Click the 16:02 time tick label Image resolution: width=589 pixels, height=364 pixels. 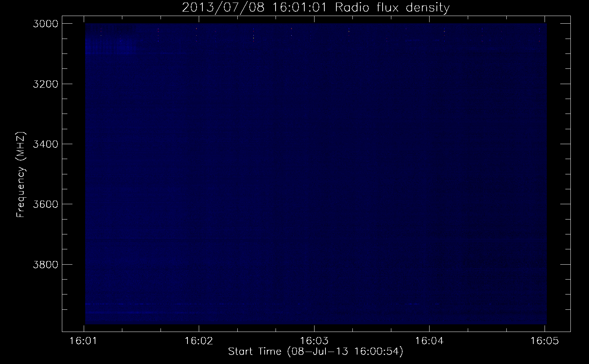[x=199, y=341]
